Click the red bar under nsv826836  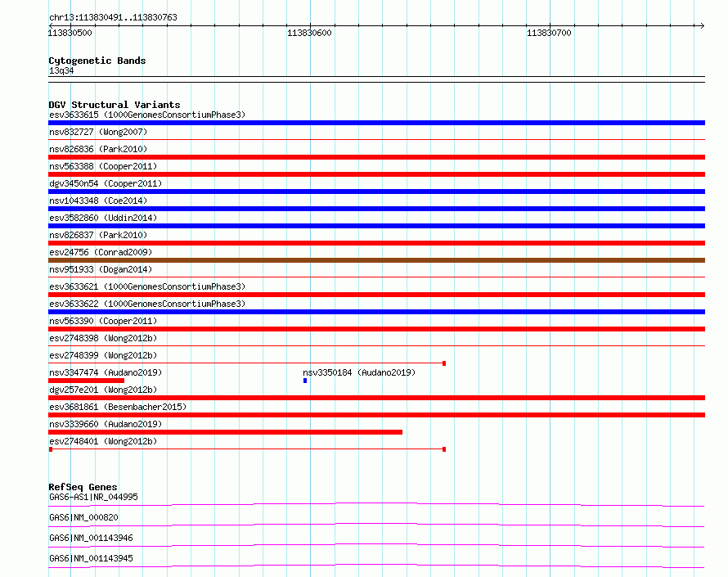point(376,157)
